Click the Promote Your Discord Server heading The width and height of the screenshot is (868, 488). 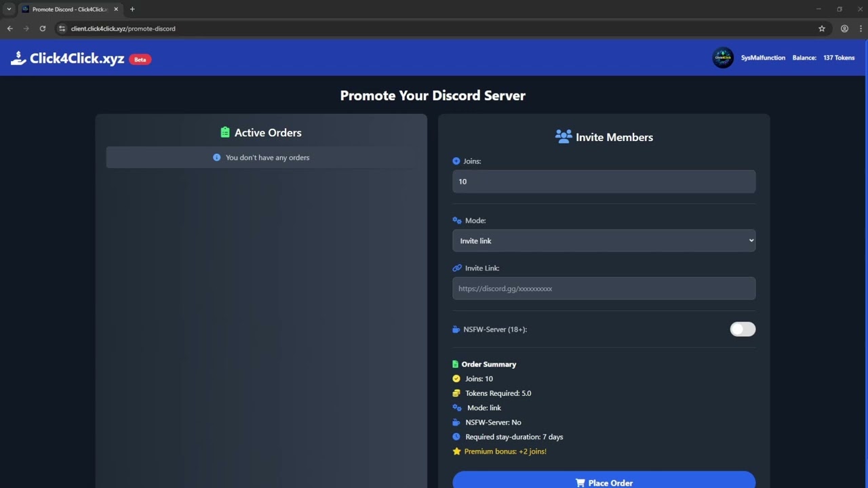pyautogui.click(x=433, y=96)
